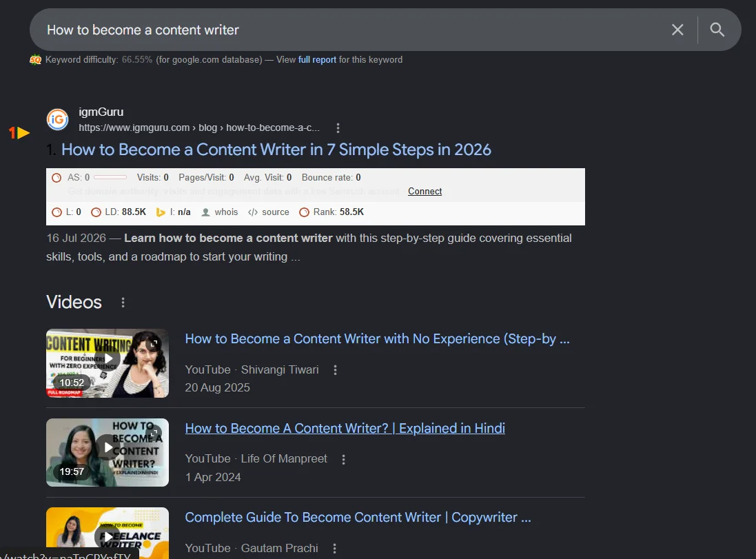Open the three-dot menu next to Gautam Prachi
Screen dimensions: 756x559
[x=335, y=549]
